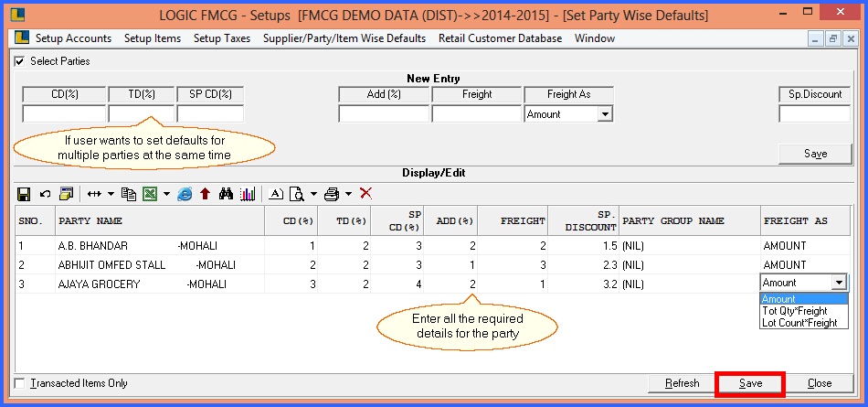Click the Internet Explorer icon in toolbar
868x407 pixels.
pyautogui.click(x=185, y=194)
